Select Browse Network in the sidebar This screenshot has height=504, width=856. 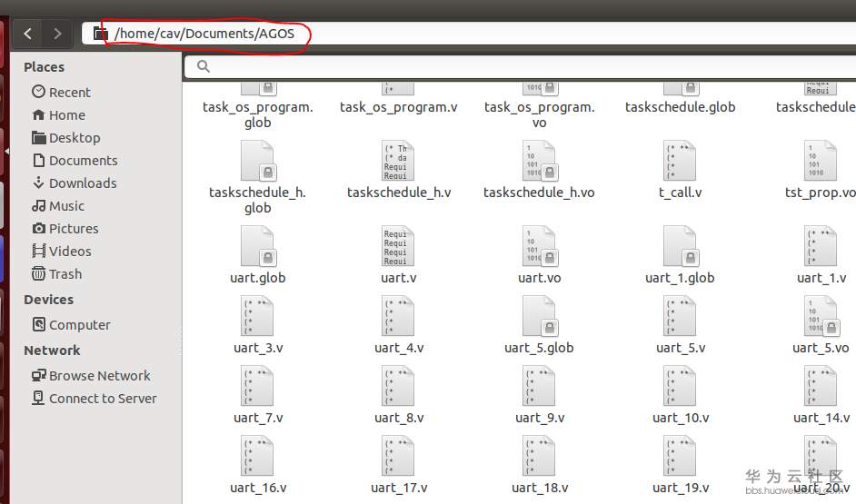tap(91, 376)
